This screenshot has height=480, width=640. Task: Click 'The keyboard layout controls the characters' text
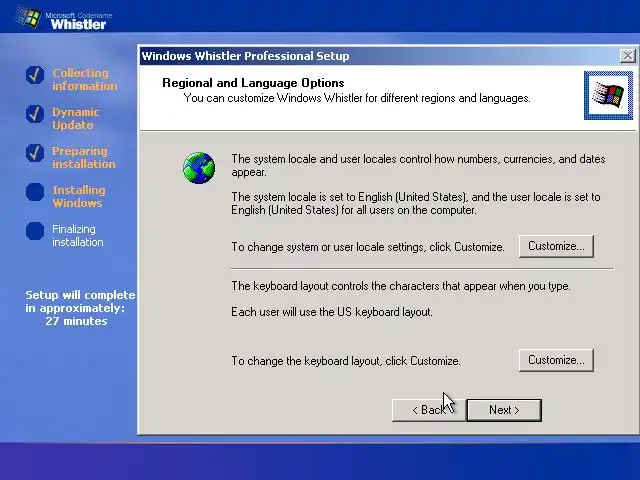(400, 286)
